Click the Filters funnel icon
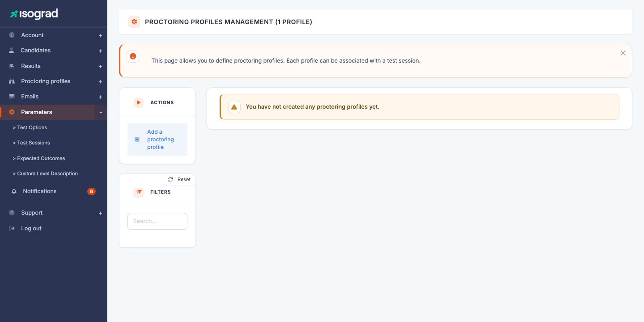This screenshot has width=644, height=322. 139,192
